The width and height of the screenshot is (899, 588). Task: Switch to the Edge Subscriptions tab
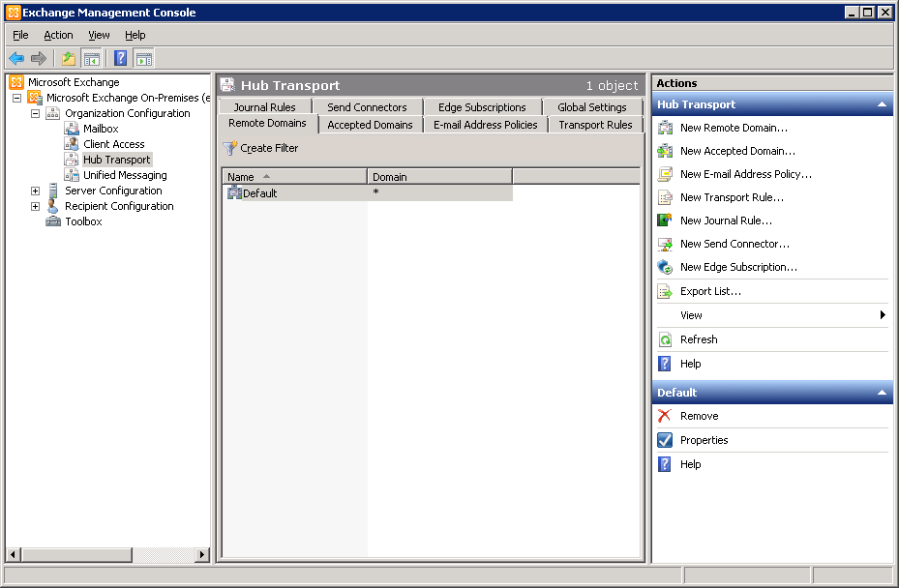pyautogui.click(x=482, y=107)
